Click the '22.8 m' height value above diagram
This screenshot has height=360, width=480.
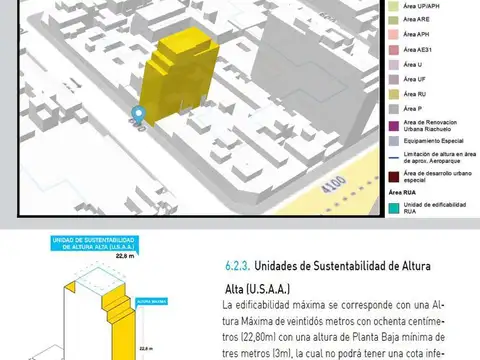(x=125, y=256)
